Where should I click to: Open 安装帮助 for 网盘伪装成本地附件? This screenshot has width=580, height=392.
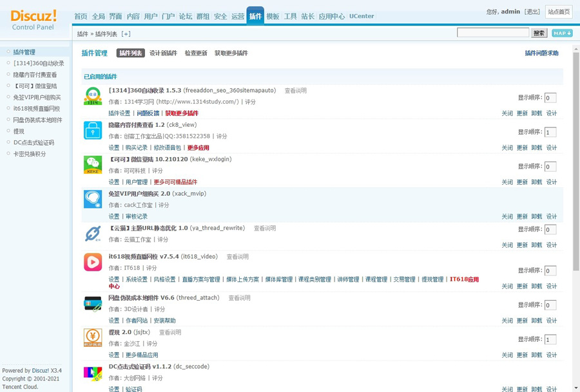coord(164,321)
